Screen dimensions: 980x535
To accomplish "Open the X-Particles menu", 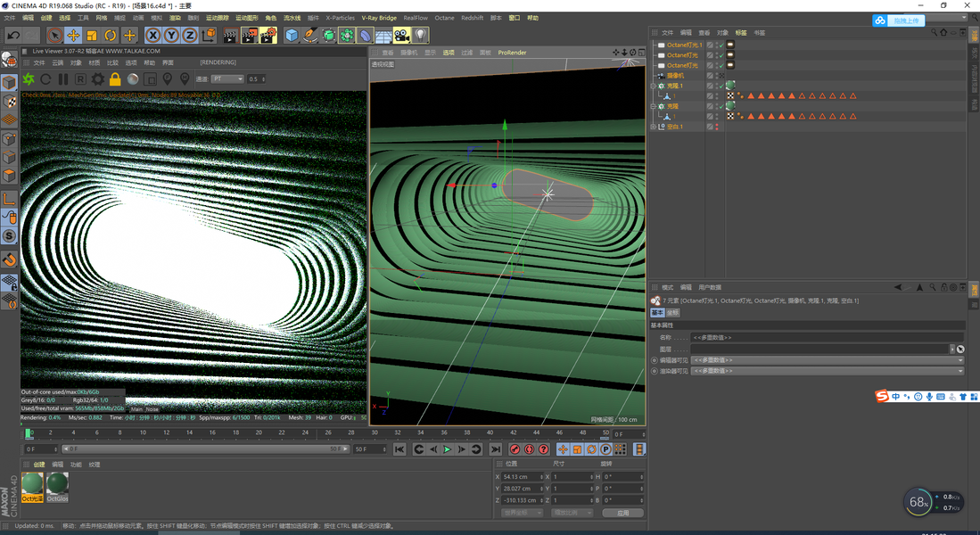I will click(340, 18).
